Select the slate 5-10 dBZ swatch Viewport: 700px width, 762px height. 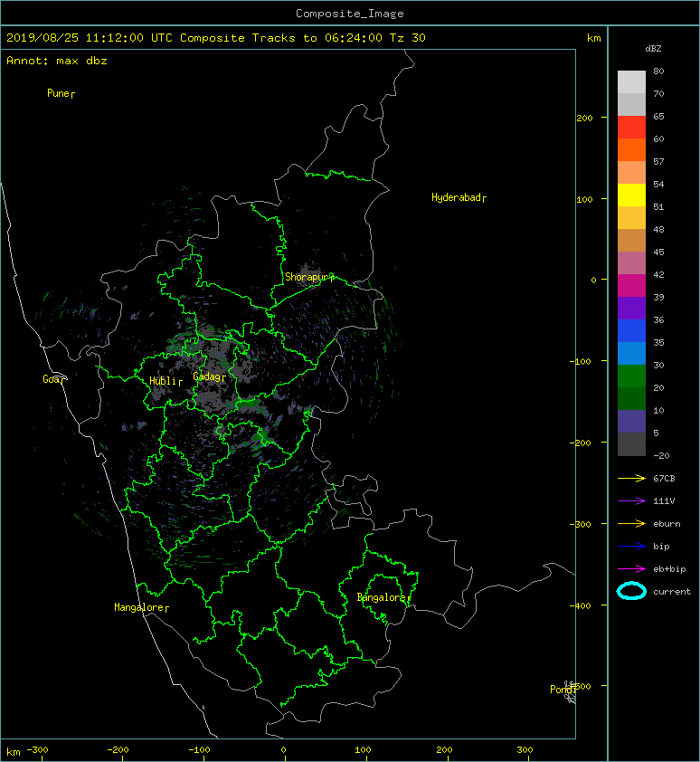pos(631,422)
